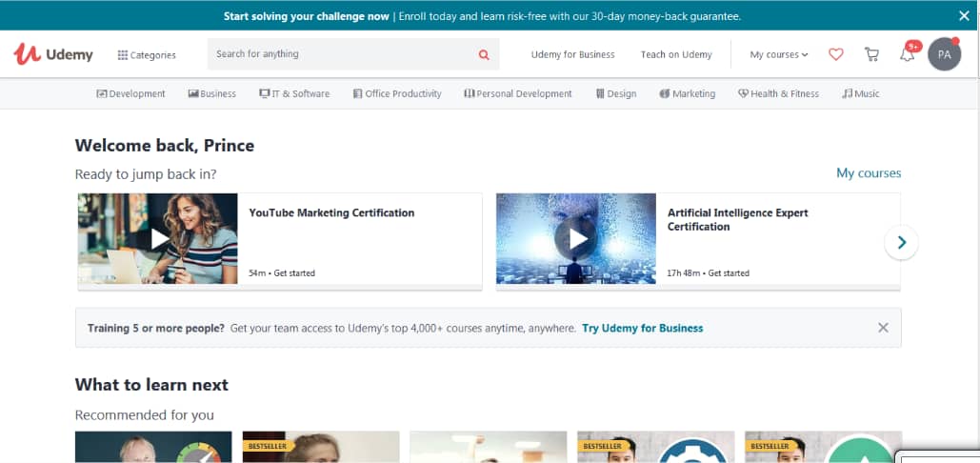Select the Office Productivity category

point(397,93)
